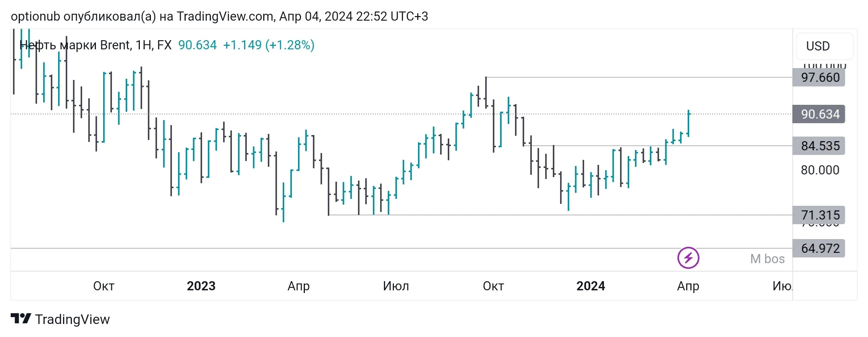Click the first Окт time axis label
The width and height of the screenshot is (868, 337).
coord(104,286)
